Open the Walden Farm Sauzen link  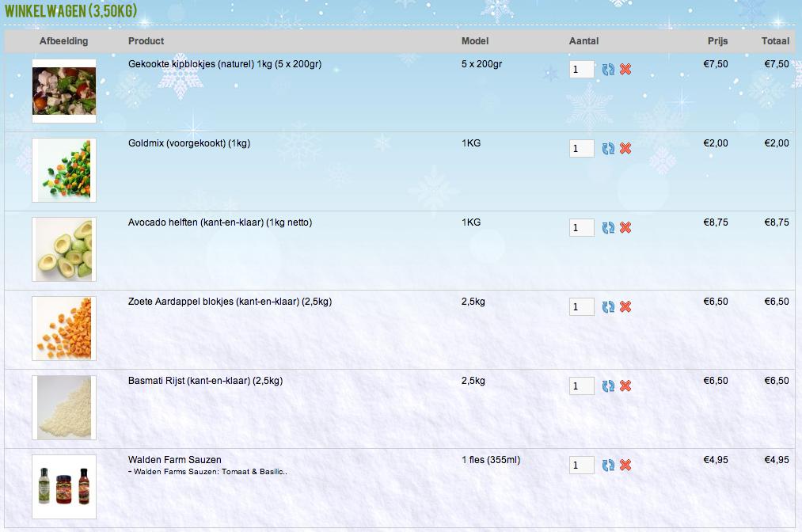174,460
